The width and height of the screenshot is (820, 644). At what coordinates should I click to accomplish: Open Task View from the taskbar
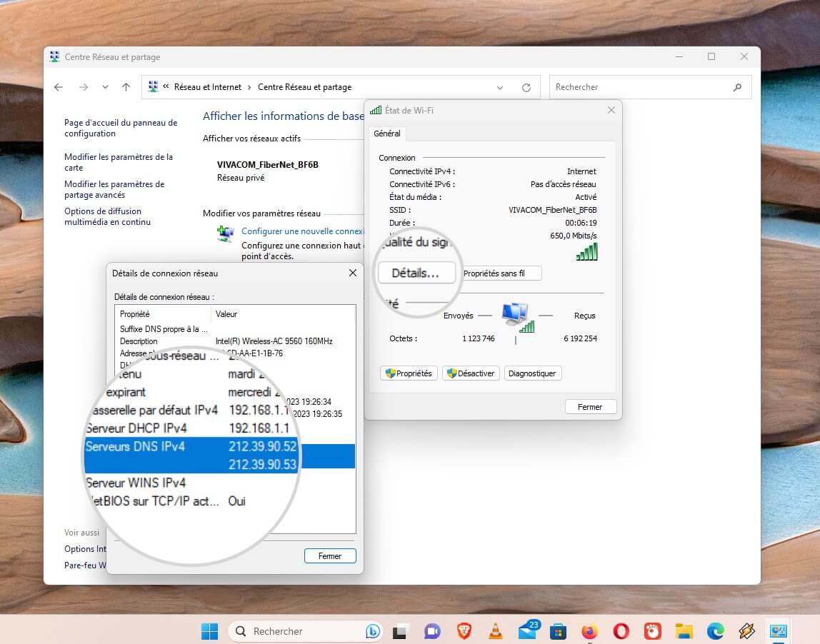click(x=400, y=631)
